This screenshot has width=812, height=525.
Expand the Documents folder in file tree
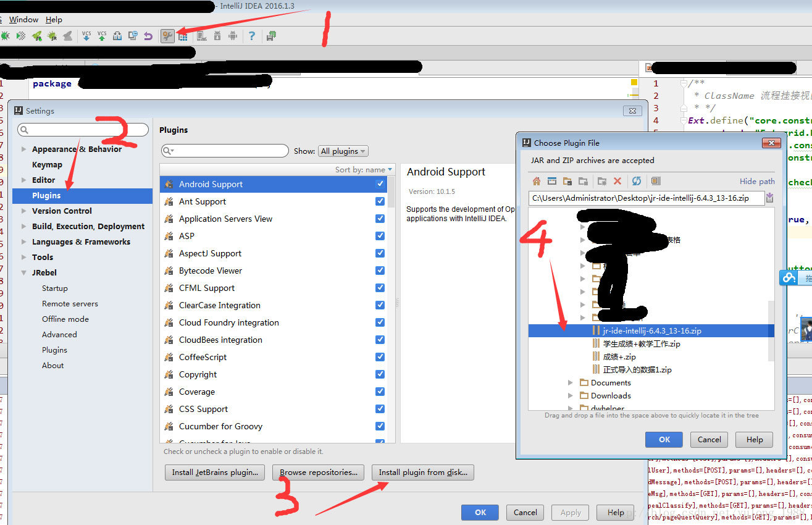(x=571, y=382)
